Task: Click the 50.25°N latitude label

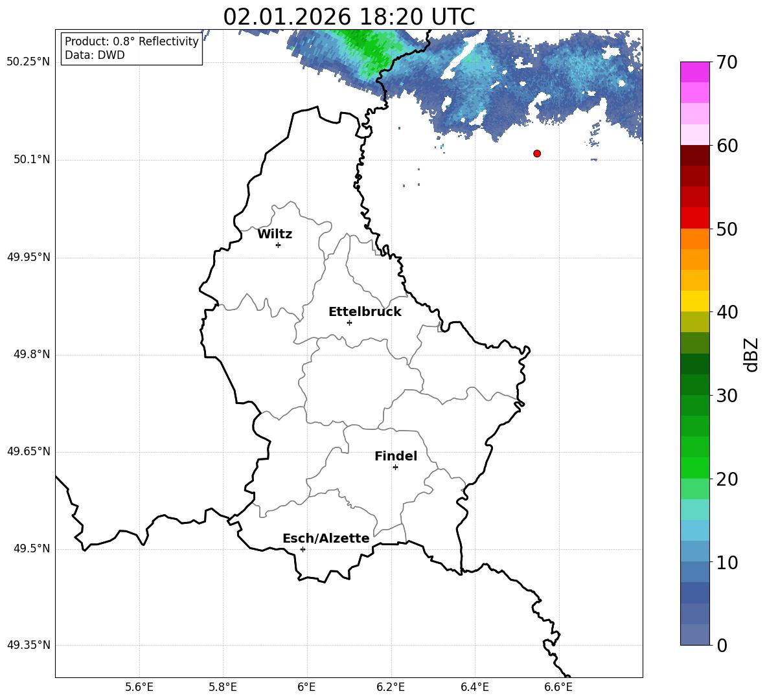Action: point(29,62)
